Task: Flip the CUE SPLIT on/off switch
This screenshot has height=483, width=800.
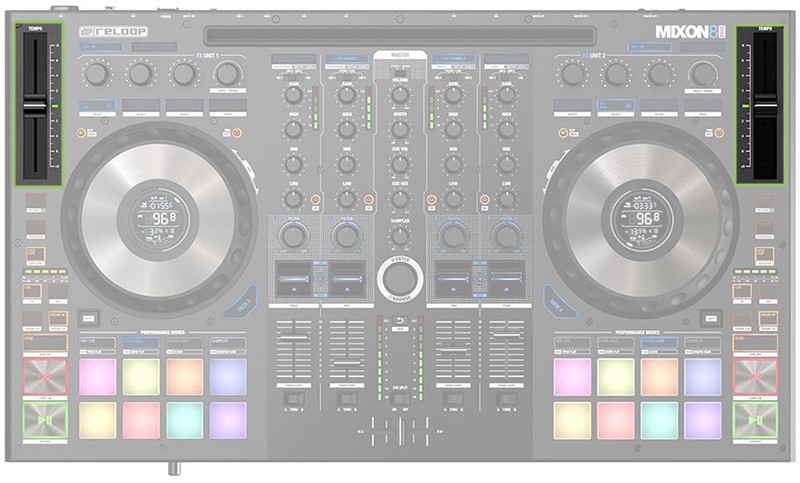Action: pos(400,399)
